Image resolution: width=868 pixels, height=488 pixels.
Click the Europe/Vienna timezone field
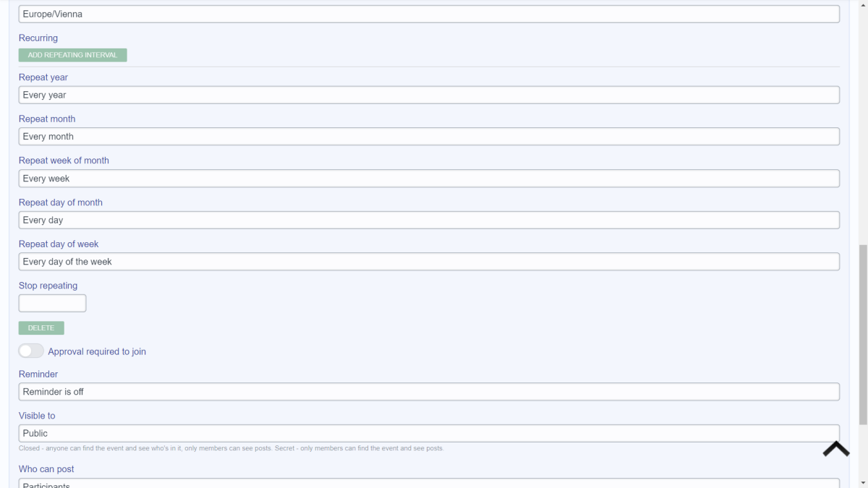pyautogui.click(x=429, y=14)
